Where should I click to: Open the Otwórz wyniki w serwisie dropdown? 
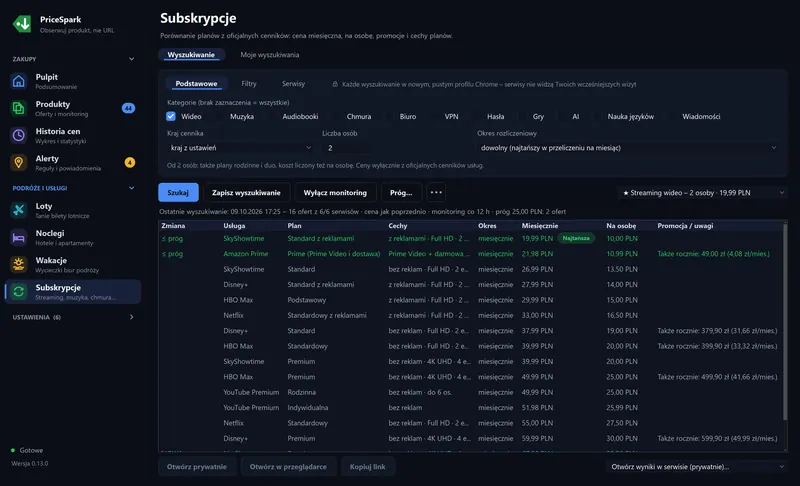696,467
